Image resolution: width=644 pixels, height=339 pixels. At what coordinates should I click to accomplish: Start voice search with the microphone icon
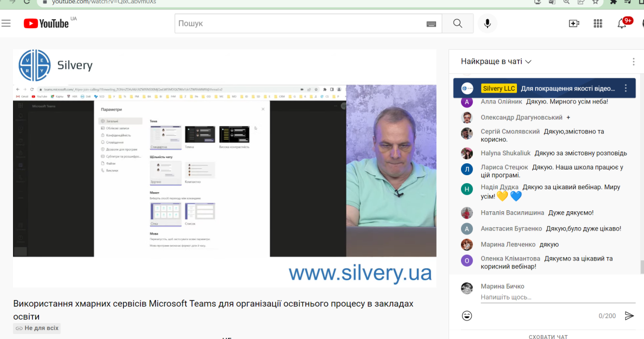click(488, 23)
